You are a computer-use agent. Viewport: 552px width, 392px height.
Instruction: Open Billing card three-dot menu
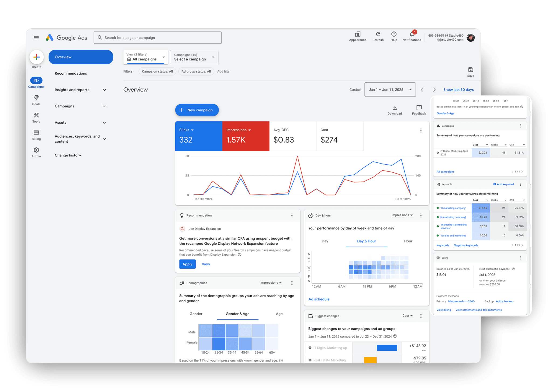[520, 258]
